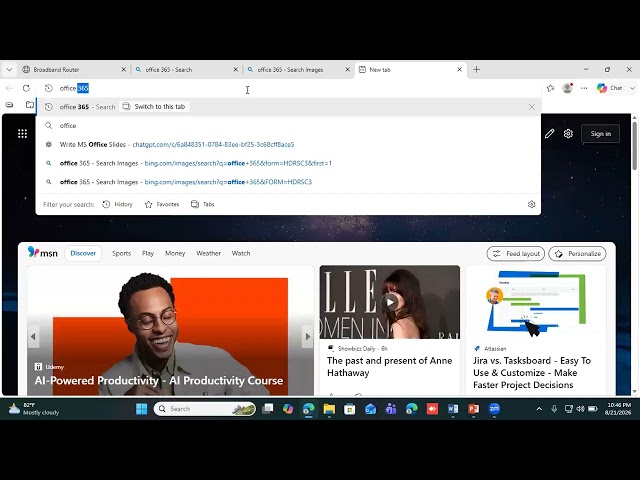Switch to the office 365 - Search tab
This screenshot has width=640, height=480.
click(x=186, y=70)
